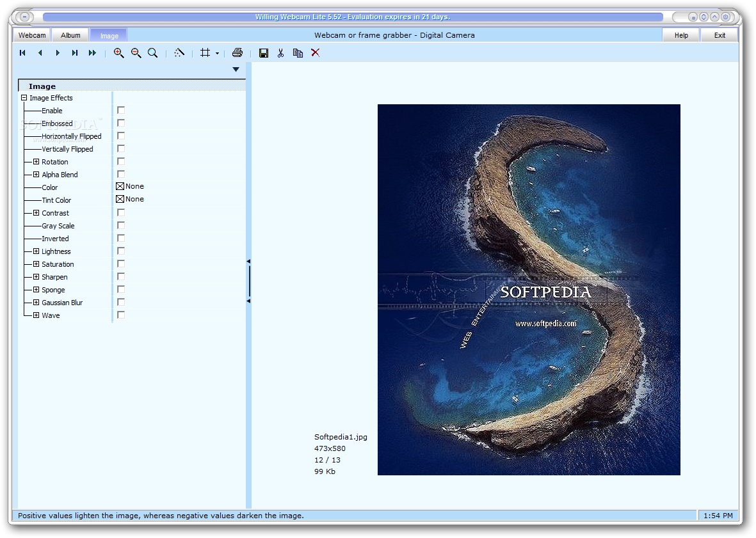Click the Softpedia island image preview

pos(529,289)
